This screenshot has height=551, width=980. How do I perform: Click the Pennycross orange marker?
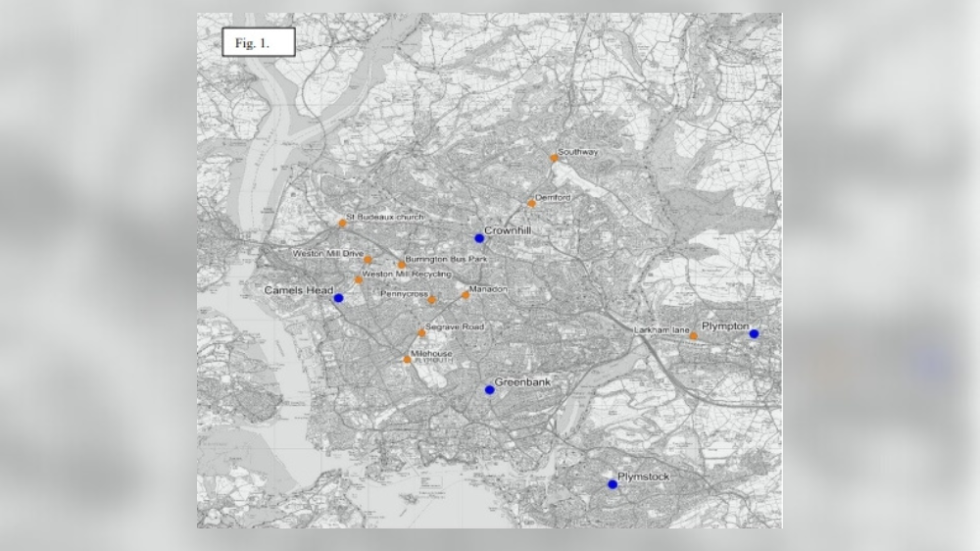(432, 300)
